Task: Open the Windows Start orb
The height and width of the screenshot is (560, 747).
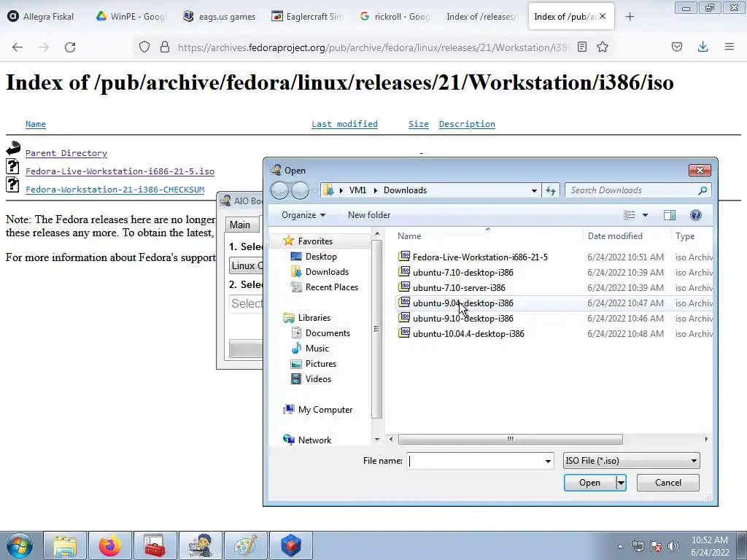Action: 20,545
